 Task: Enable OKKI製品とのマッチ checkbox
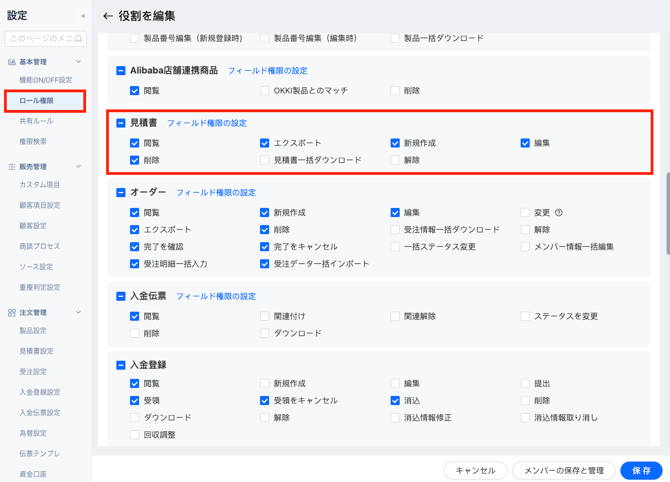pyautogui.click(x=264, y=91)
